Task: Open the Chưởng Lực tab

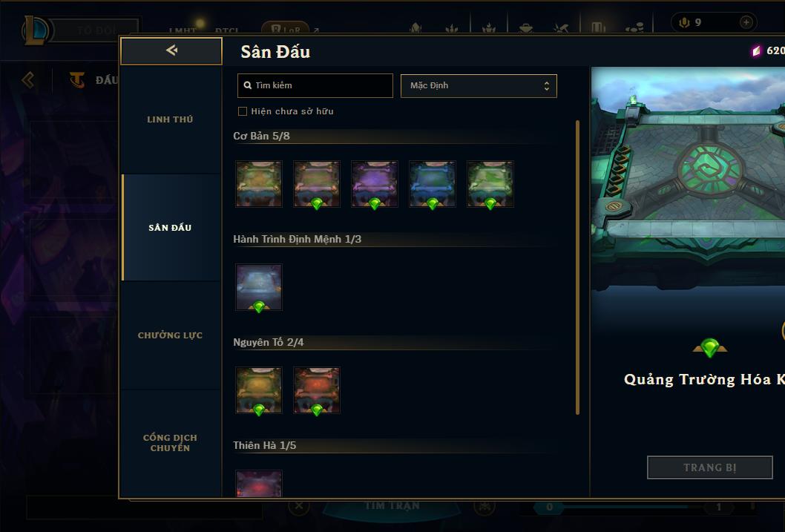Action: coord(171,335)
